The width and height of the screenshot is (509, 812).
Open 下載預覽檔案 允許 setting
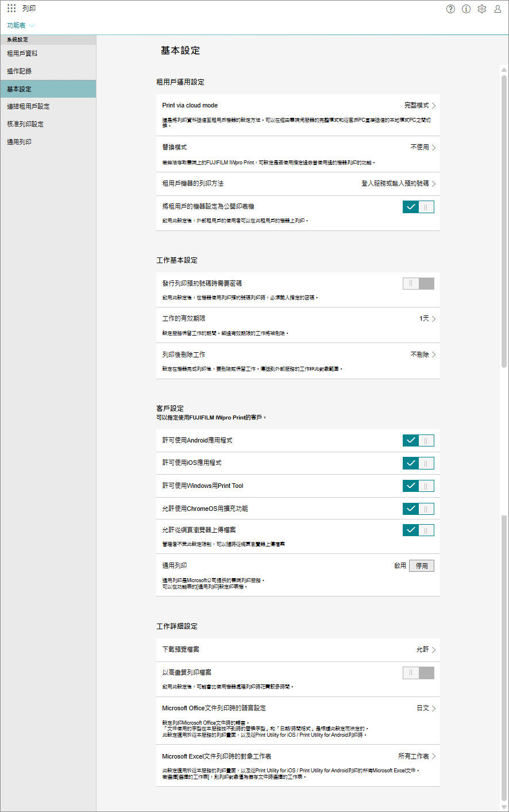pos(426,649)
